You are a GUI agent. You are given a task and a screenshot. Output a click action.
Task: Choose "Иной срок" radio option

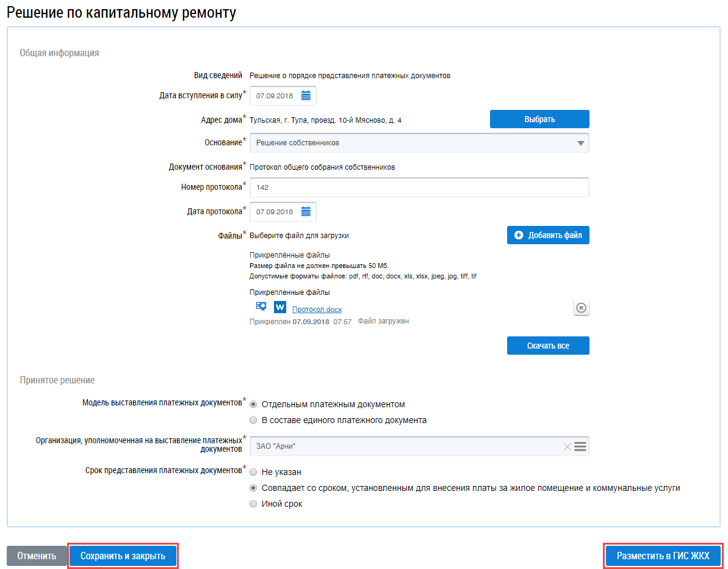(253, 504)
